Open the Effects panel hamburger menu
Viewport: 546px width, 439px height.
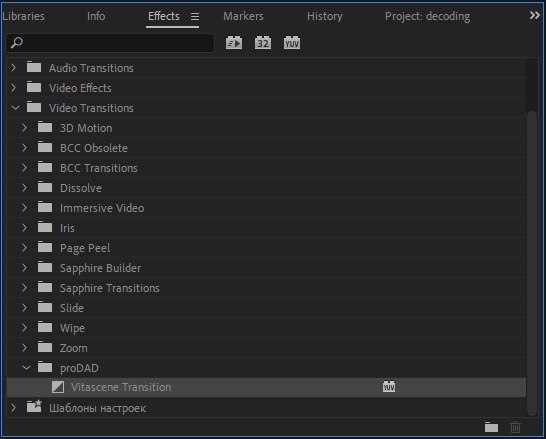point(195,16)
